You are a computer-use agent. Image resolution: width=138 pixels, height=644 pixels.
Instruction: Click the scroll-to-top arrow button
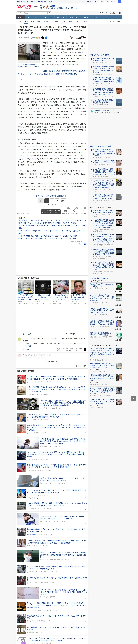[133, 398]
